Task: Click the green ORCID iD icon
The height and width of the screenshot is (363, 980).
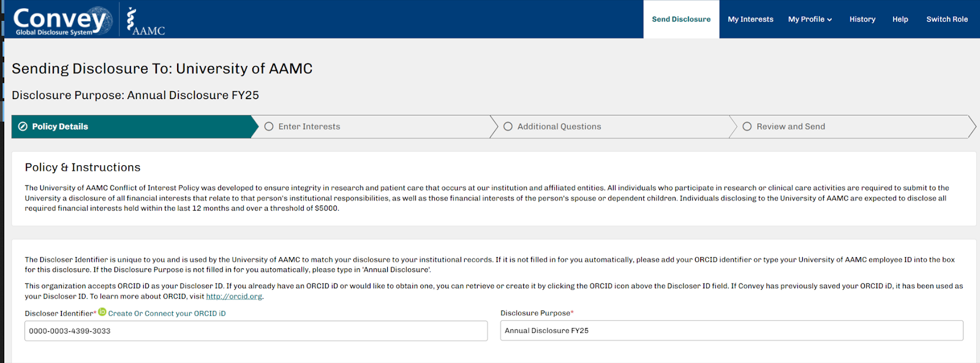Action: pos(102,312)
